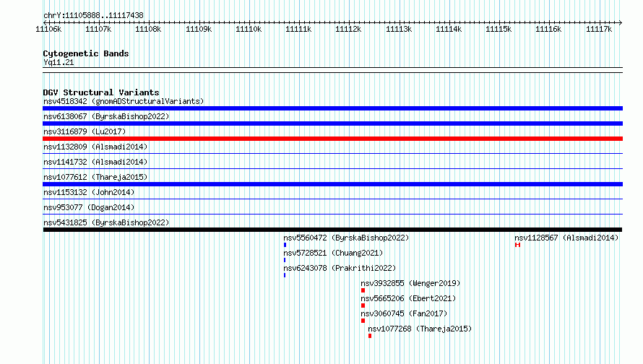Click the DGV Structural Variants track title
The width and height of the screenshot is (643, 364).
101,92
